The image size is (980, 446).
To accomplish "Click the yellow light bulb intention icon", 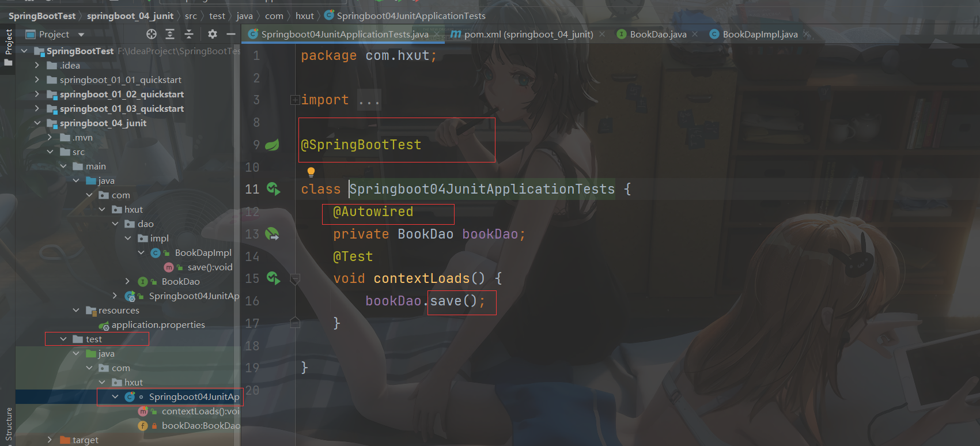I will point(311,172).
